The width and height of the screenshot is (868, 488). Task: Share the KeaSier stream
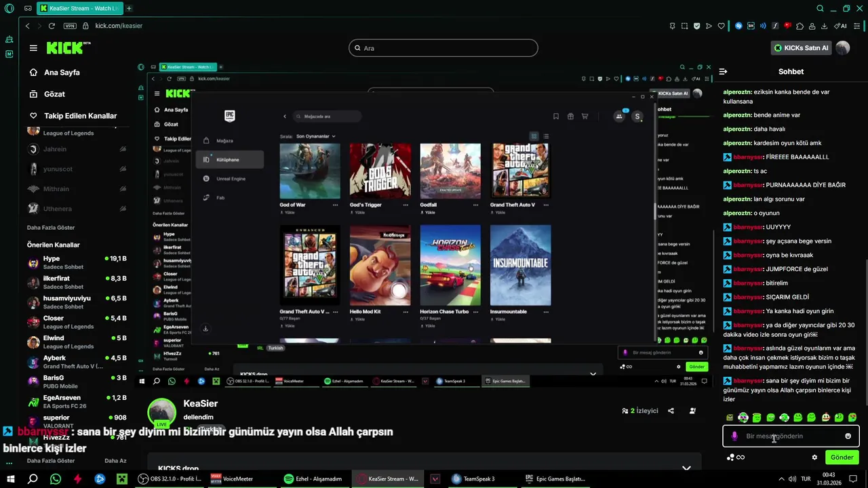[x=671, y=411]
